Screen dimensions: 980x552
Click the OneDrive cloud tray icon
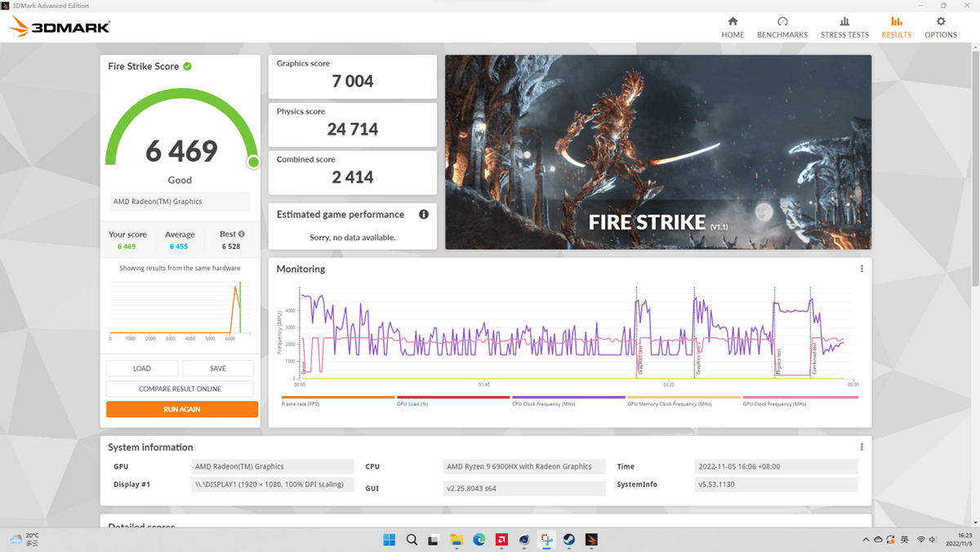click(x=879, y=539)
